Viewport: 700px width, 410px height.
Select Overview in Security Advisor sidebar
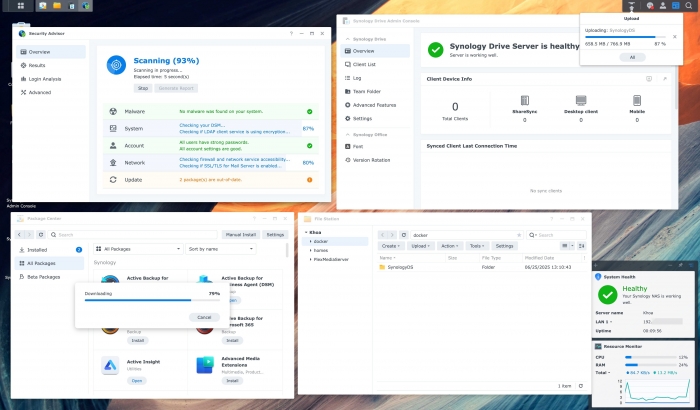tap(51, 52)
